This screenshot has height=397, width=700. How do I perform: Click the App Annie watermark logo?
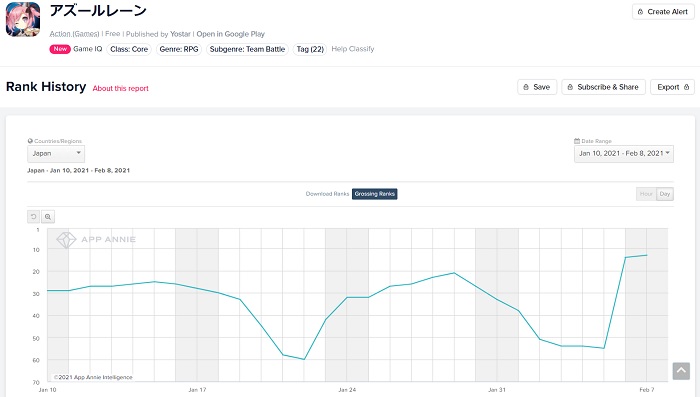click(96, 240)
